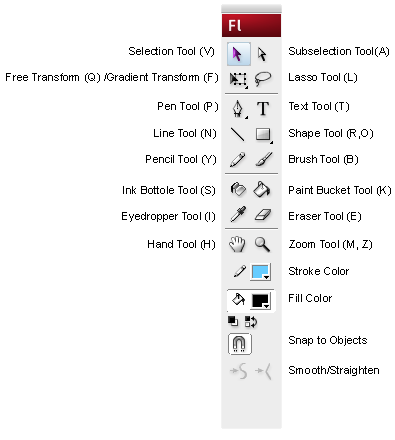This screenshot has height=440, width=395.
Task: Select the Eraser Tool icon
Action: (x=263, y=215)
